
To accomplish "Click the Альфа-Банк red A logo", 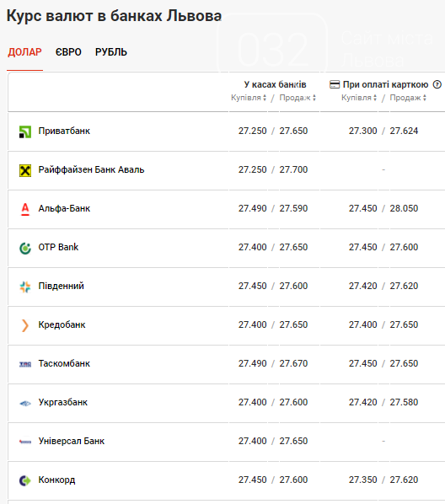I will pos(25,209).
